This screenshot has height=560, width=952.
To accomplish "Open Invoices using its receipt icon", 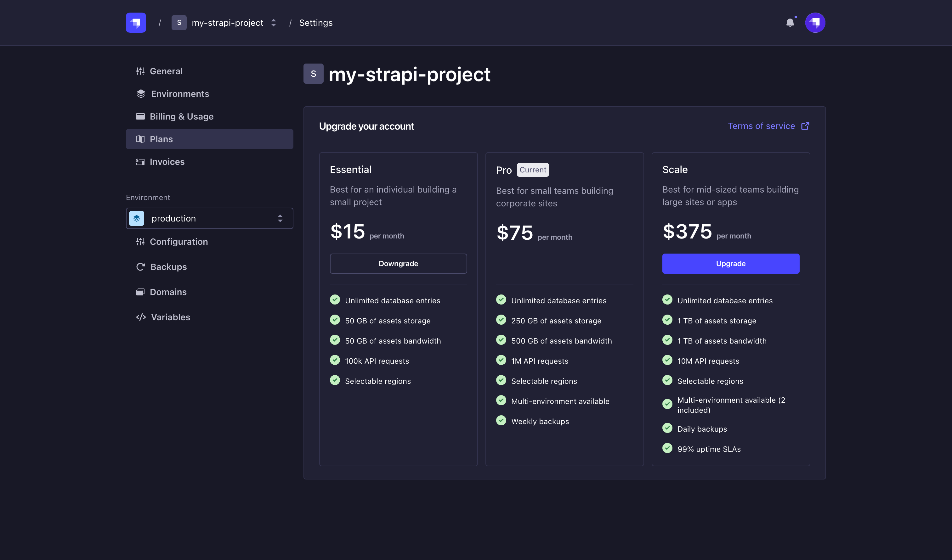I will 140,162.
